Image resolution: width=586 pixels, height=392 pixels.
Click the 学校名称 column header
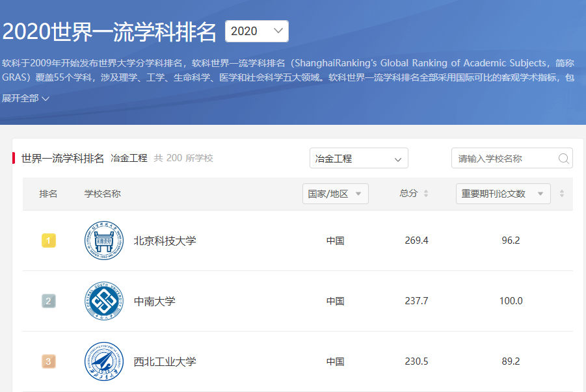point(102,194)
